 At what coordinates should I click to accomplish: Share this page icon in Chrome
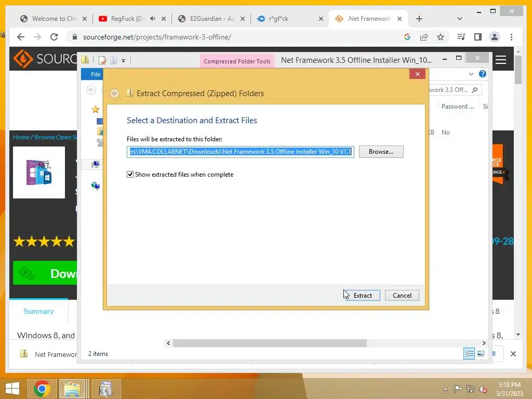pyautogui.click(x=424, y=37)
